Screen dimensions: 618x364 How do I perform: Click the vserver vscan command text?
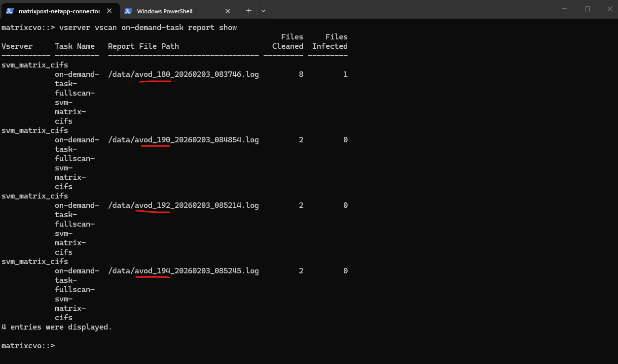[x=148, y=28]
